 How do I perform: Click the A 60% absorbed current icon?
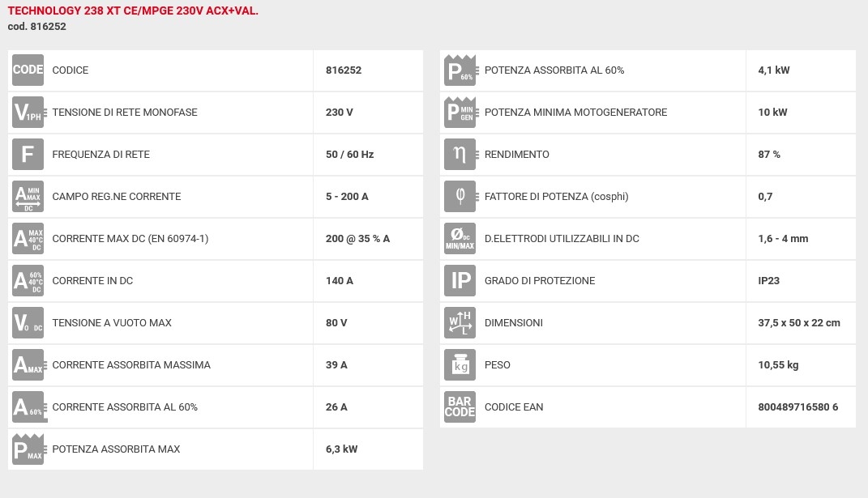[x=29, y=406]
